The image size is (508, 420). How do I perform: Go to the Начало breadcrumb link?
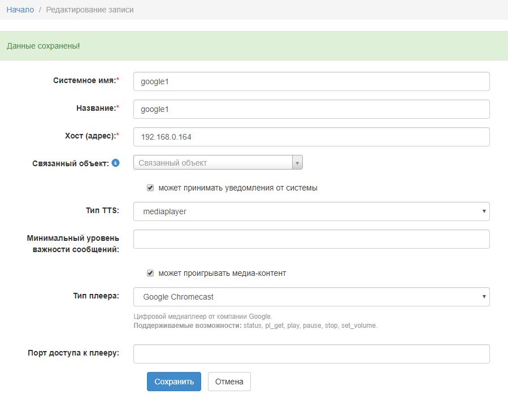point(20,10)
